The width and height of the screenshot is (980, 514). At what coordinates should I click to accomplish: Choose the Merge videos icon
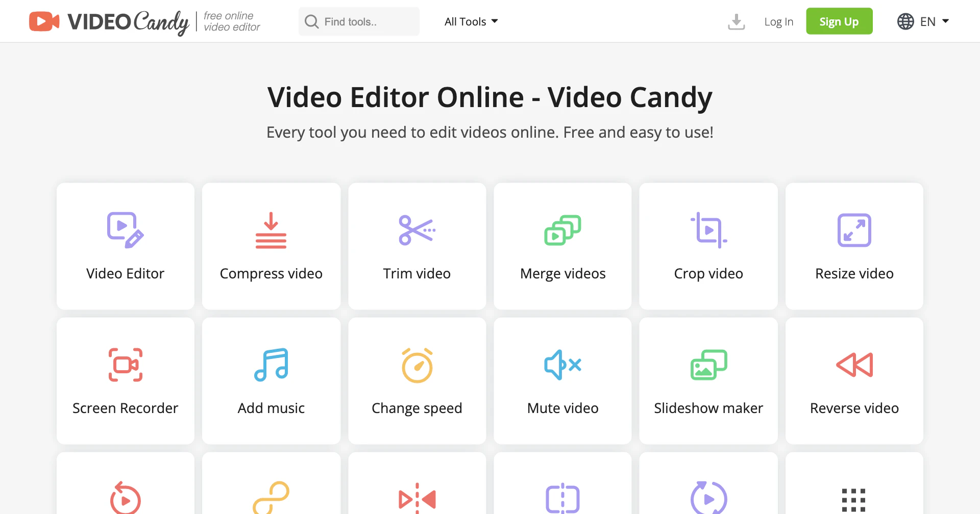pyautogui.click(x=562, y=230)
